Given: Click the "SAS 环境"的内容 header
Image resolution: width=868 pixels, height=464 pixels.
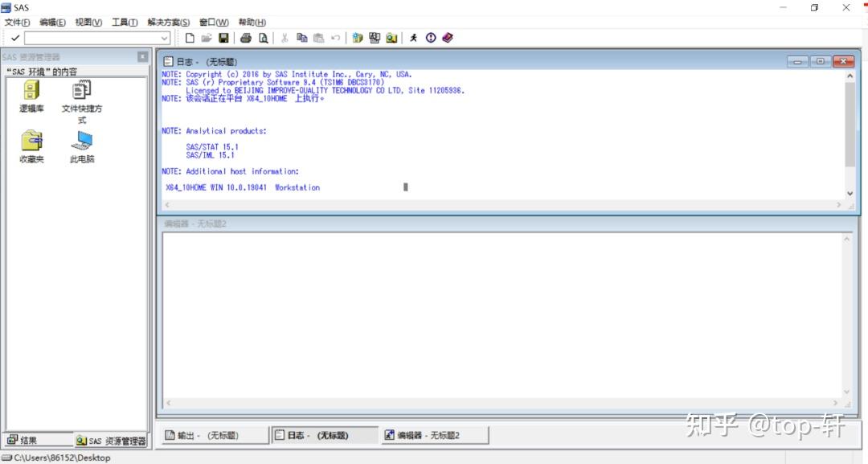Looking at the screenshot, I should [42, 72].
